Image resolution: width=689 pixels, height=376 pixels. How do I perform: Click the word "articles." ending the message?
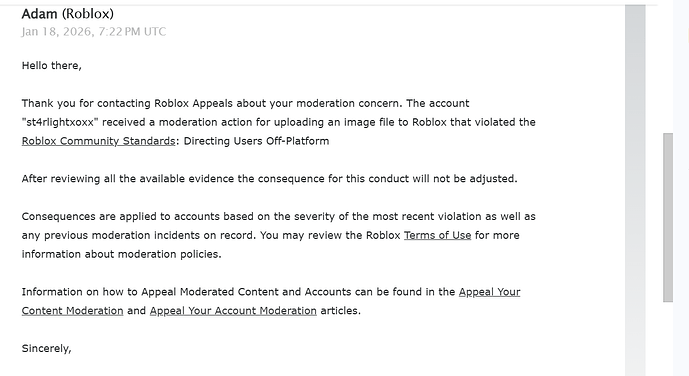341,311
